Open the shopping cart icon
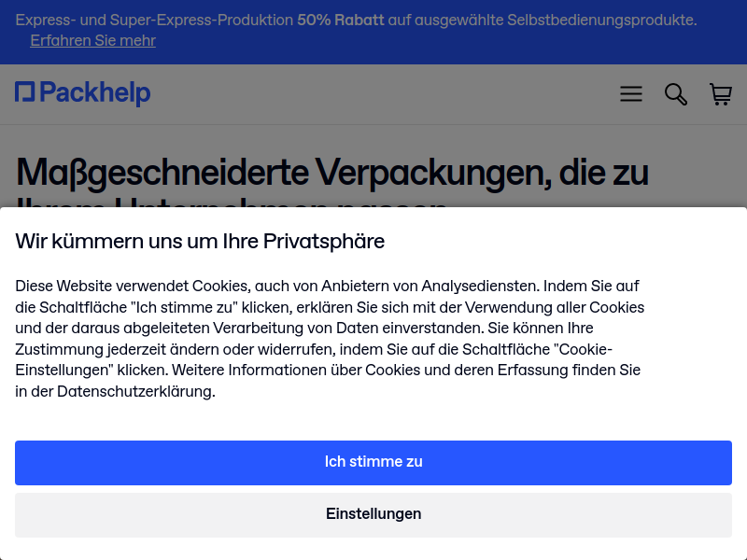Viewport: 747px width, 560px height. (x=720, y=94)
